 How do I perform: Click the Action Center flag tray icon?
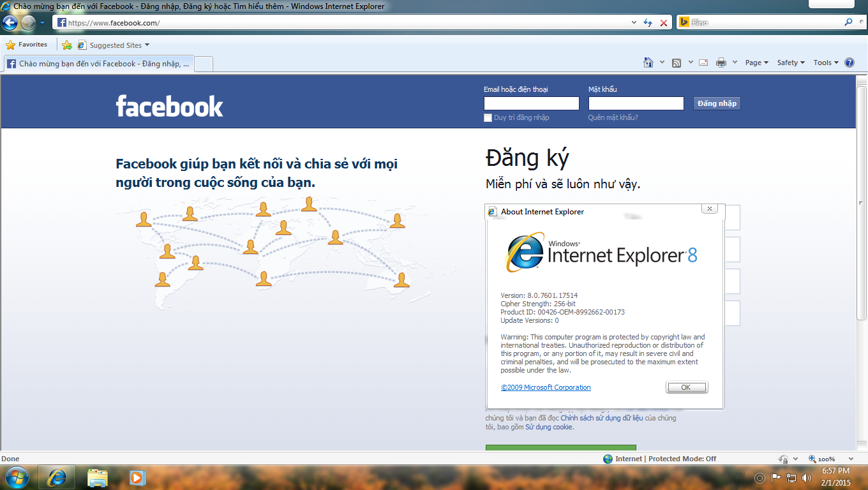tap(776, 477)
